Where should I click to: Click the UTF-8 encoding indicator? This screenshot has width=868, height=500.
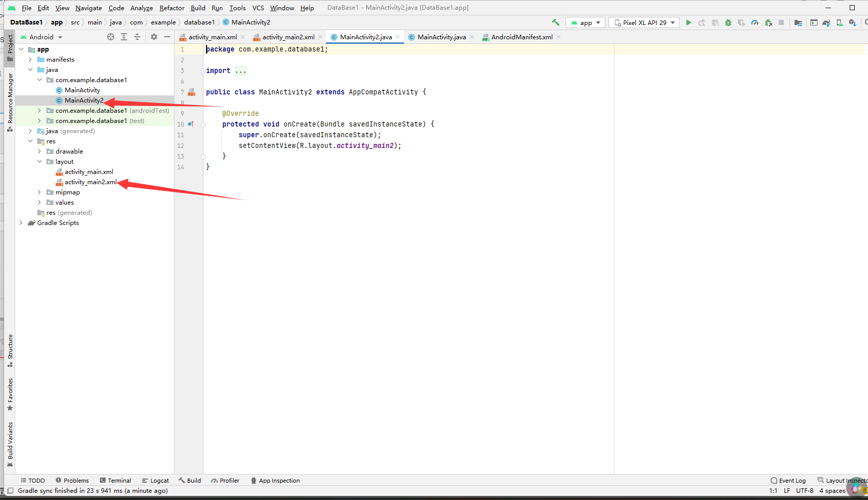coord(805,490)
